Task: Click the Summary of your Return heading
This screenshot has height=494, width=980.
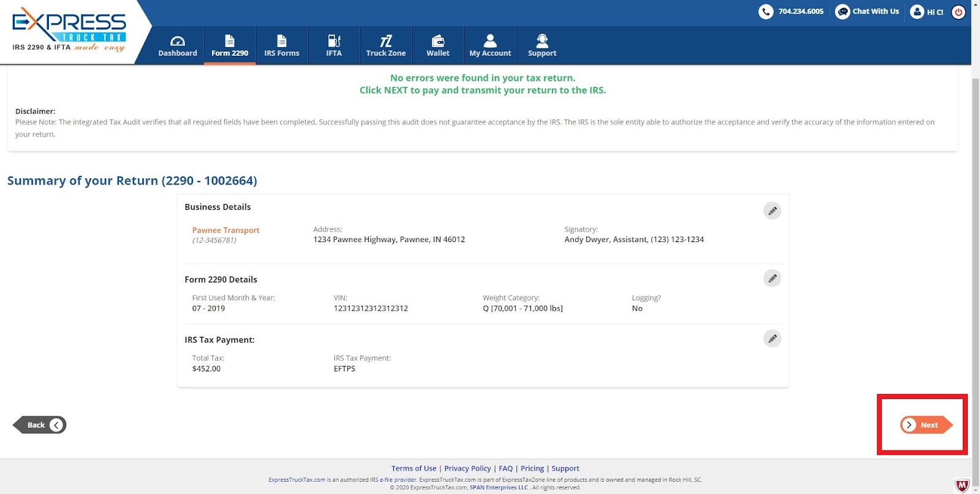Action: coord(132,181)
